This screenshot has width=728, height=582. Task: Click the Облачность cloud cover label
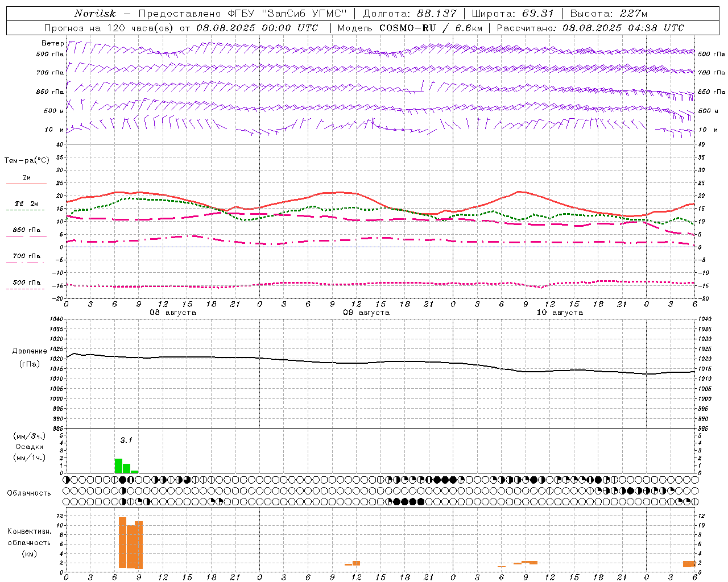click(x=29, y=493)
